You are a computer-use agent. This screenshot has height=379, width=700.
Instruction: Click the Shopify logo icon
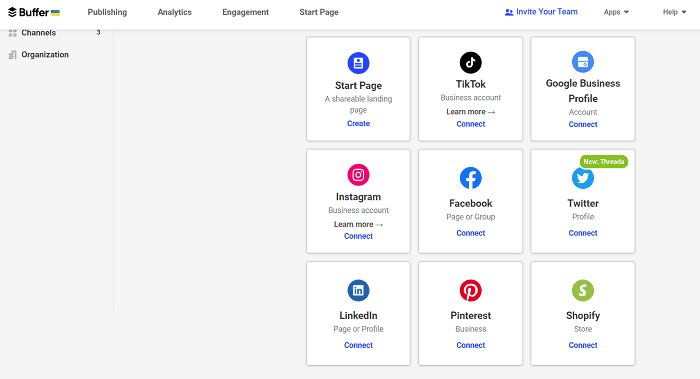(583, 291)
